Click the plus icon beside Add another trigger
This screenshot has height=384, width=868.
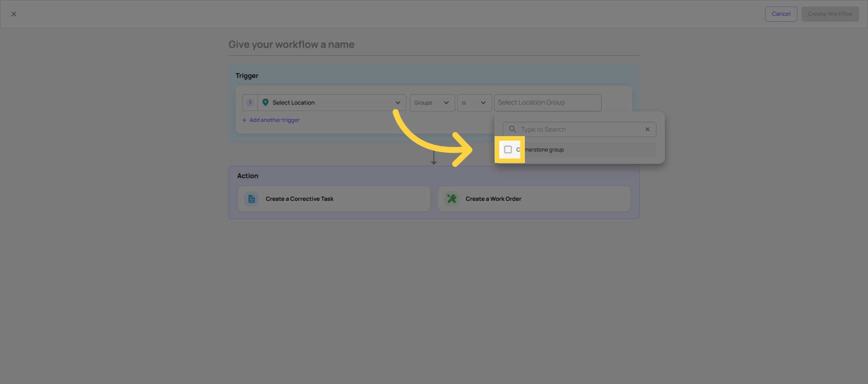point(245,120)
